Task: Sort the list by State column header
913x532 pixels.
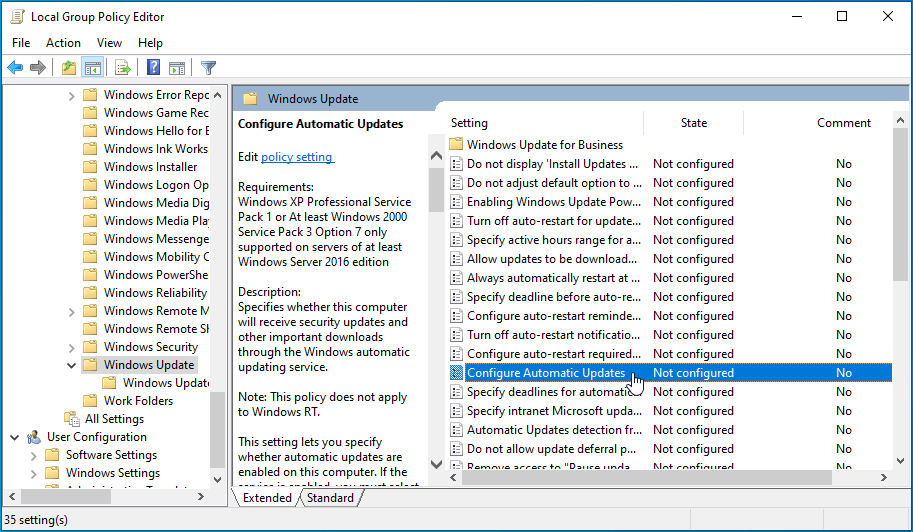Action: pos(693,123)
